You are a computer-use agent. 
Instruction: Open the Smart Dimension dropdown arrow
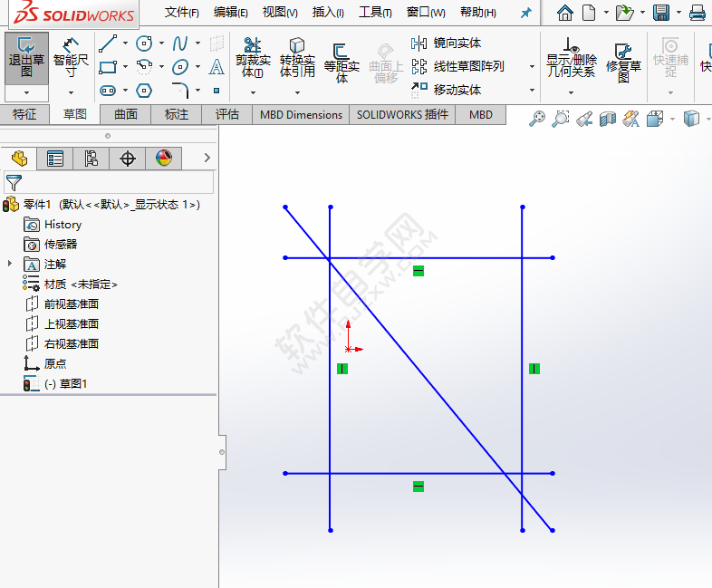pos(71,92)
